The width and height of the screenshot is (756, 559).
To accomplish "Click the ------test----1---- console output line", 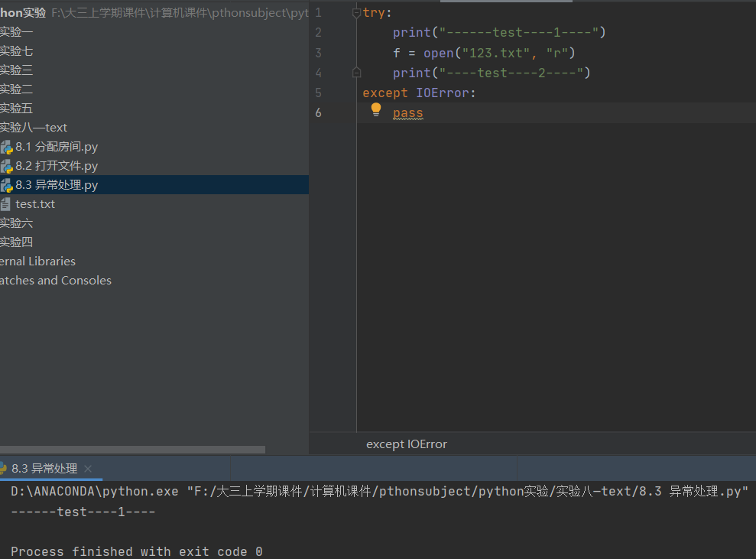I will (83, 512).
